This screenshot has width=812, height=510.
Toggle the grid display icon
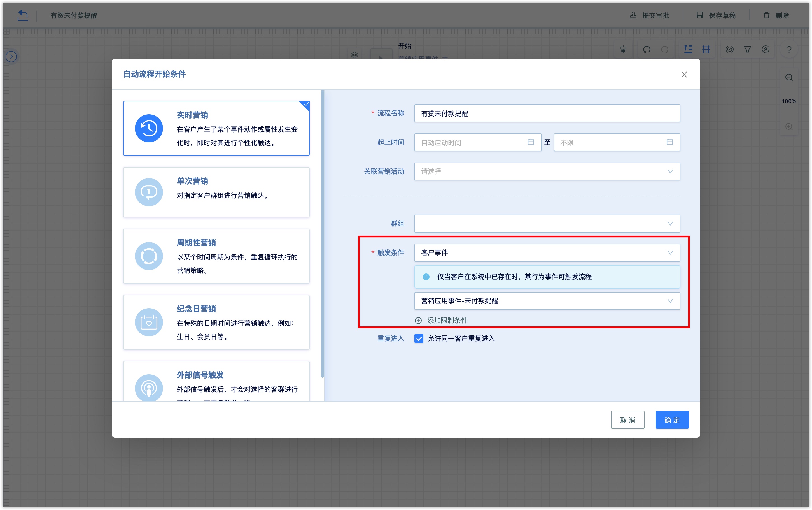(706, 49)
